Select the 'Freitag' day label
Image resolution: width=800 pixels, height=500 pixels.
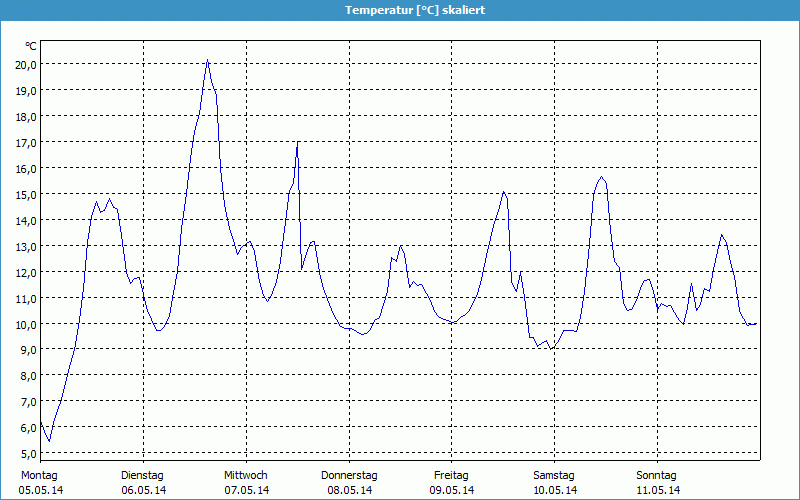click(452, 475)
